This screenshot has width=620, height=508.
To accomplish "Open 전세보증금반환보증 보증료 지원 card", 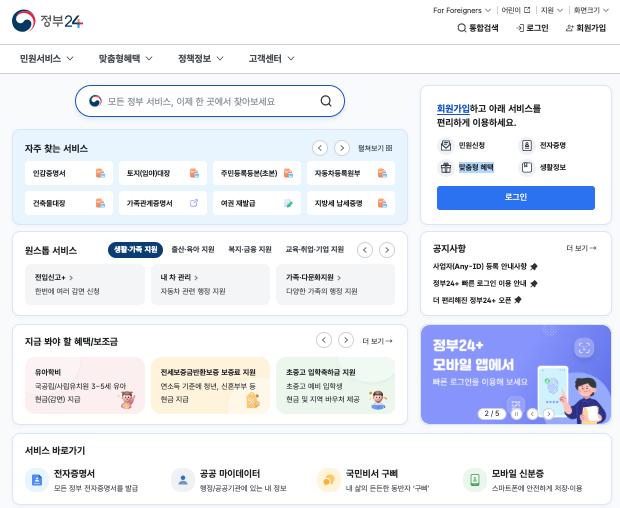I will (210, 385).
